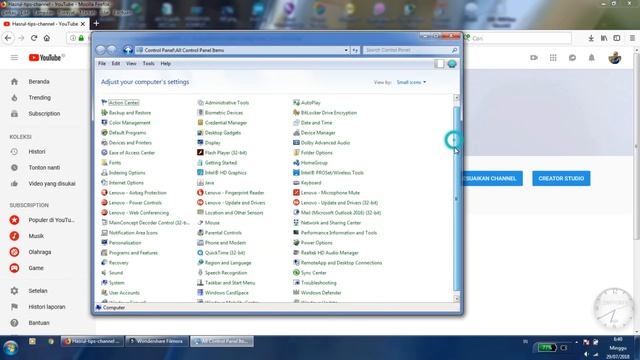The height and width of the screenshot is (360, 640).
Task: Click the Firefox downloads icon
Action: 591,38
